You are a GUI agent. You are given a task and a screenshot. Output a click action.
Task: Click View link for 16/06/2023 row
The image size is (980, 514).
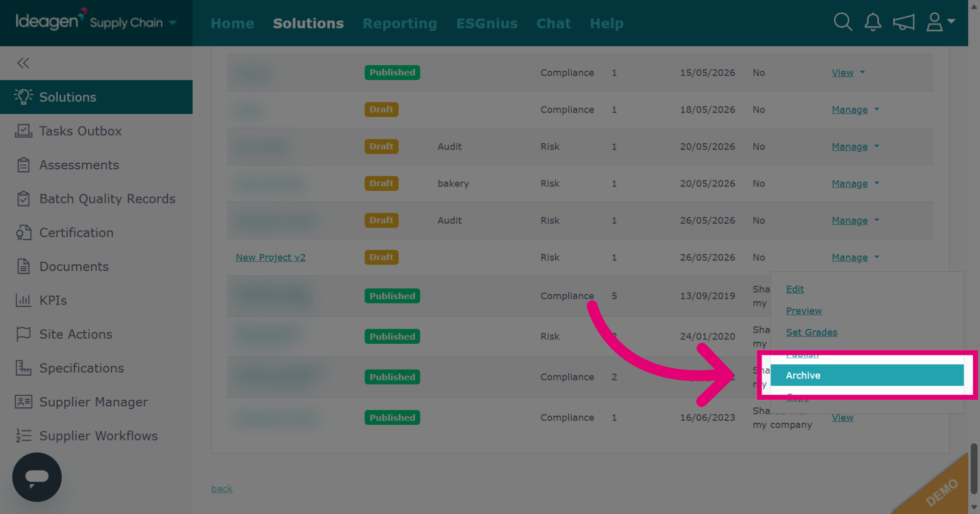point(842,418)
